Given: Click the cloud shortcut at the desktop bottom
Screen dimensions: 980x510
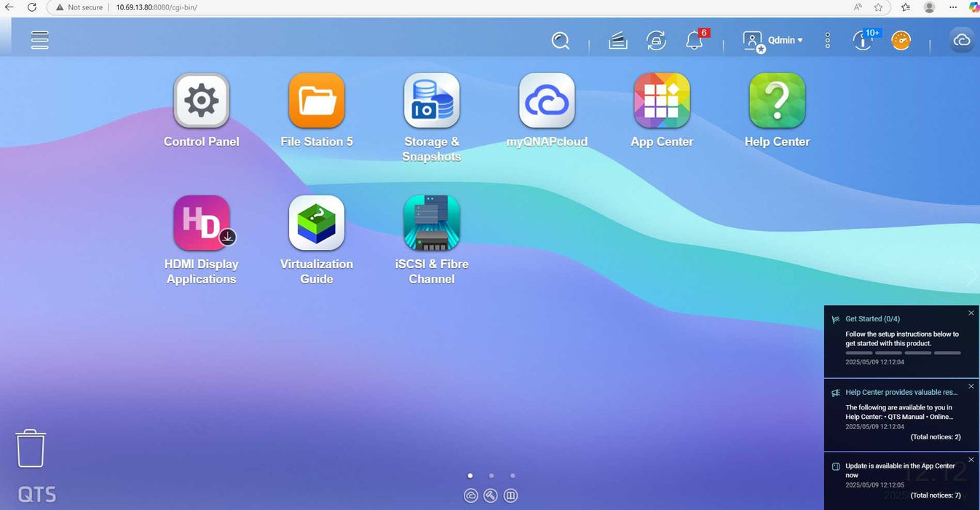Looking at the screenshot, I should (x=470, y=495).
